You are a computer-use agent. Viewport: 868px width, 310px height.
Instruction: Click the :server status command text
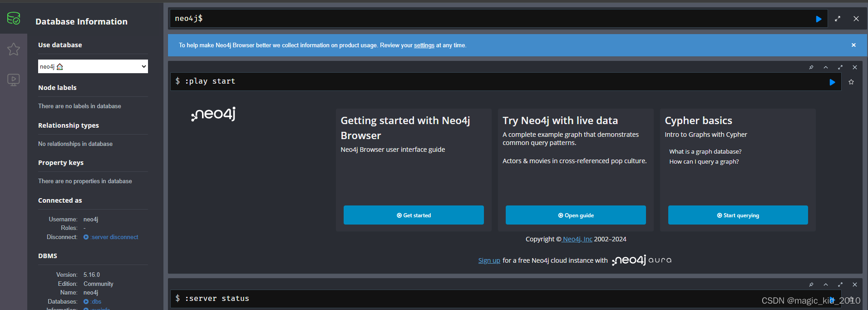(x=217, y=299)
